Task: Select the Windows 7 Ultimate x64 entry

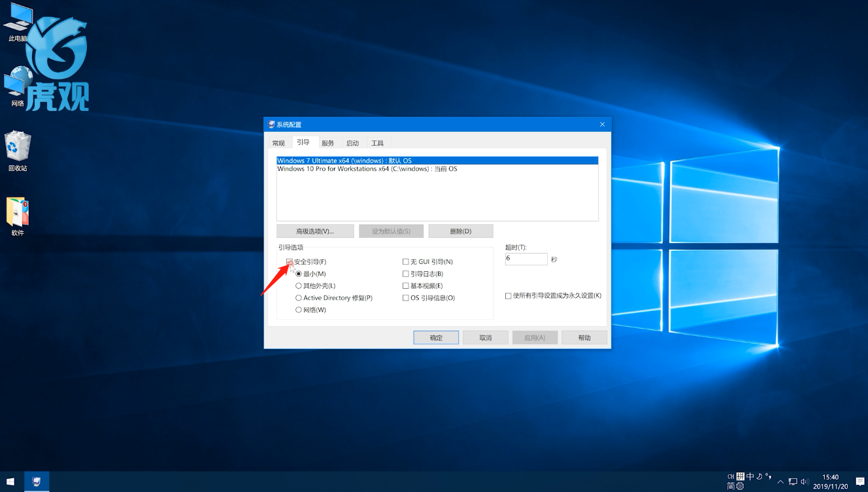Action: [437, 161]
